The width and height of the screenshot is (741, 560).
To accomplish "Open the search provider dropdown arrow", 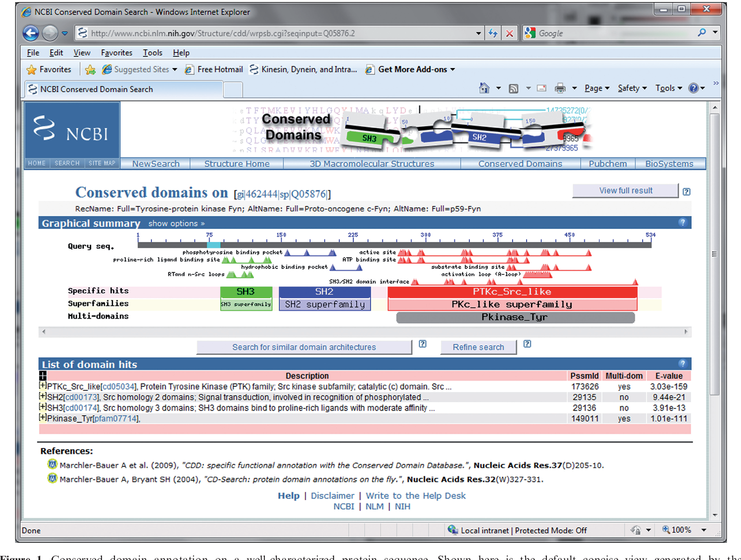I will point(716,32).
